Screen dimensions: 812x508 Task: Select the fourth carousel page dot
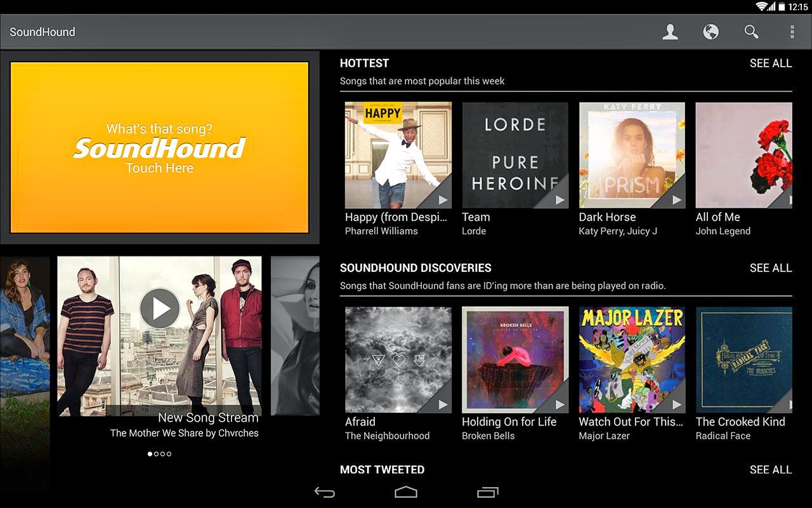pyautogui.click(x=169, y=454)
